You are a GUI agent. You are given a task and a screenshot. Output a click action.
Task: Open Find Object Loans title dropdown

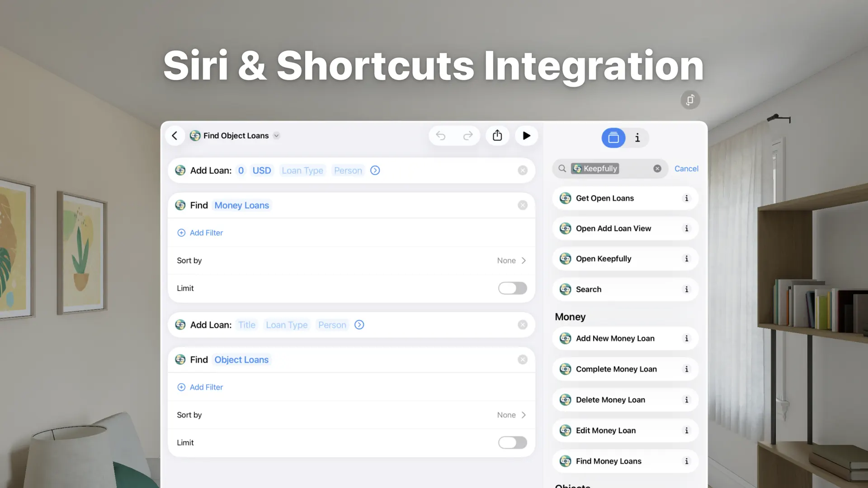coord(277,136)
